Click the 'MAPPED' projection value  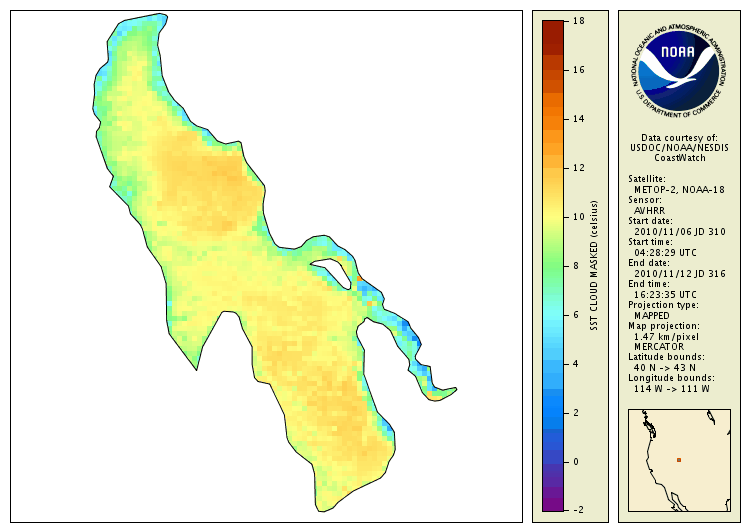(651, 316)
